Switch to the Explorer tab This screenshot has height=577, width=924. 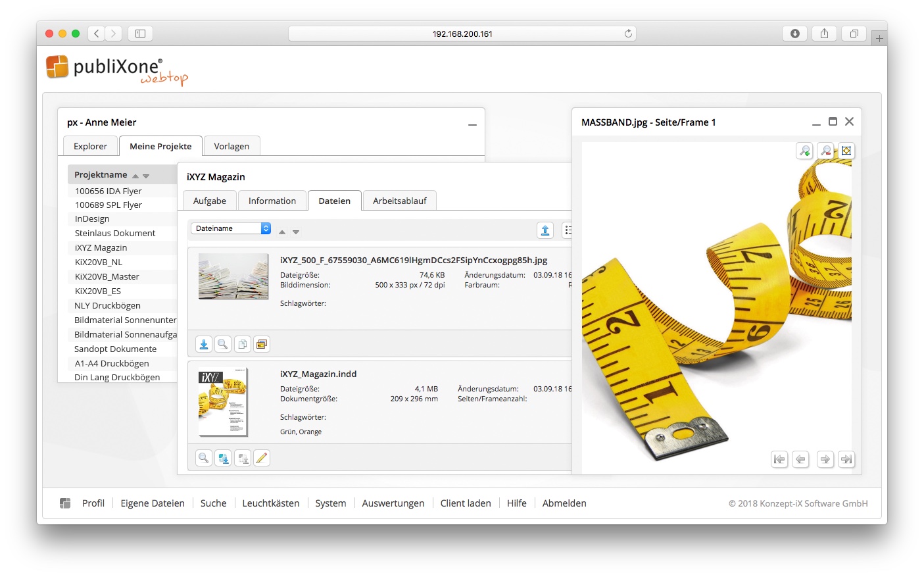click(90, 146)
